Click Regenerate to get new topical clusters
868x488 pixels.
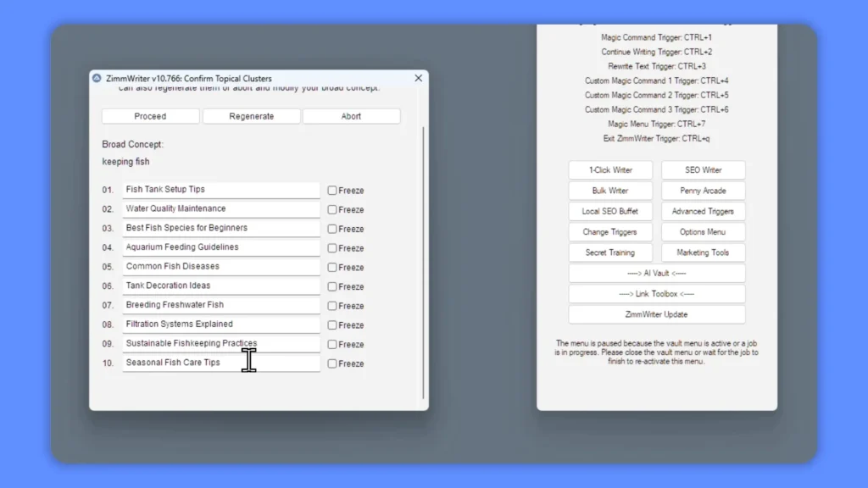click(251, 116)
